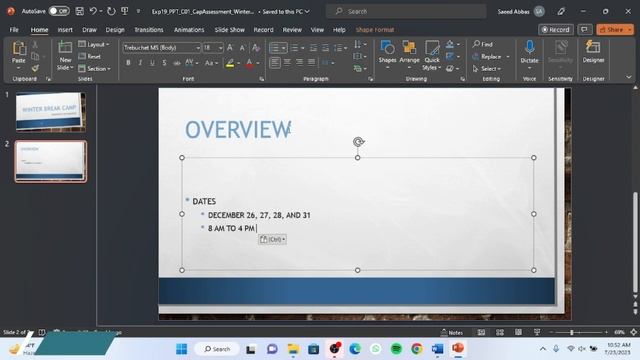Click the Cut scissors icon

[x=35, y=44]
